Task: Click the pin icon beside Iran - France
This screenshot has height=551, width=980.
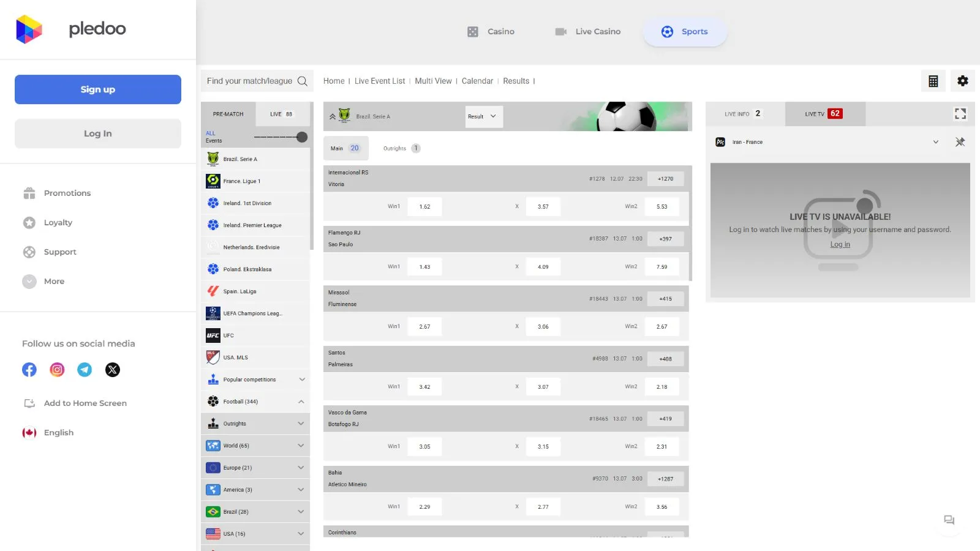Action: coord(960,142)
